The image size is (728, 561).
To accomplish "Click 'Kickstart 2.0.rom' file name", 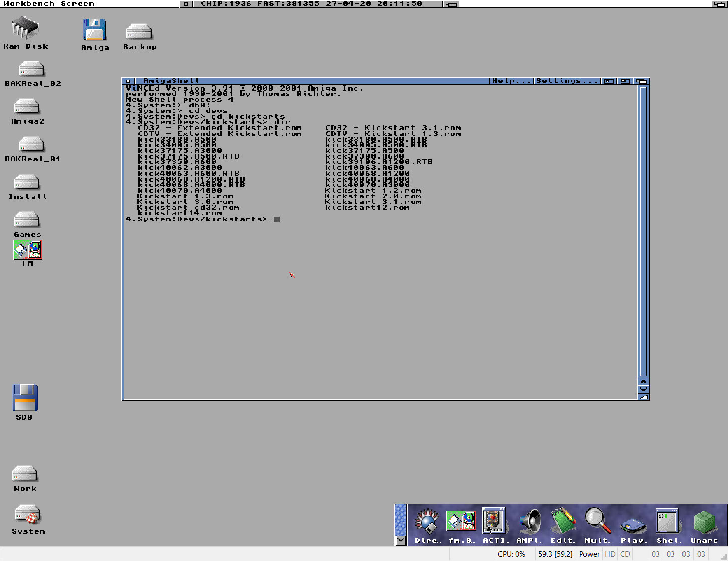I will pyautogui.click(x=373, y=196).
